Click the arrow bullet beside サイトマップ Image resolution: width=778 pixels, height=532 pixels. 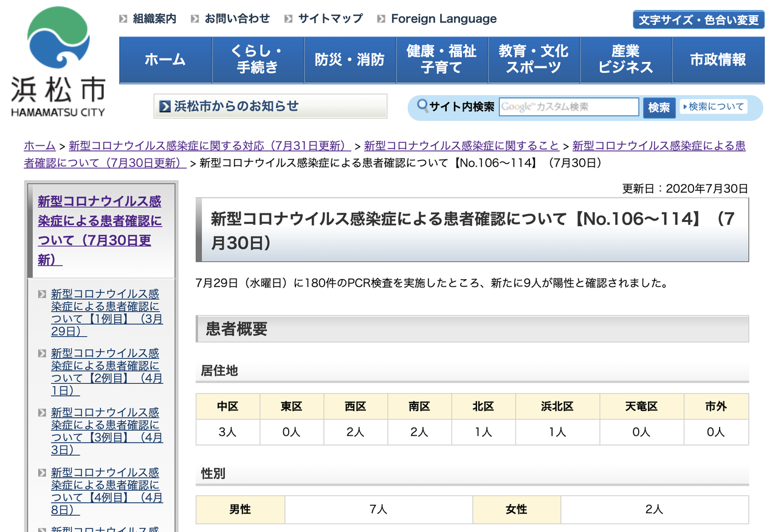tap(289, 19)
